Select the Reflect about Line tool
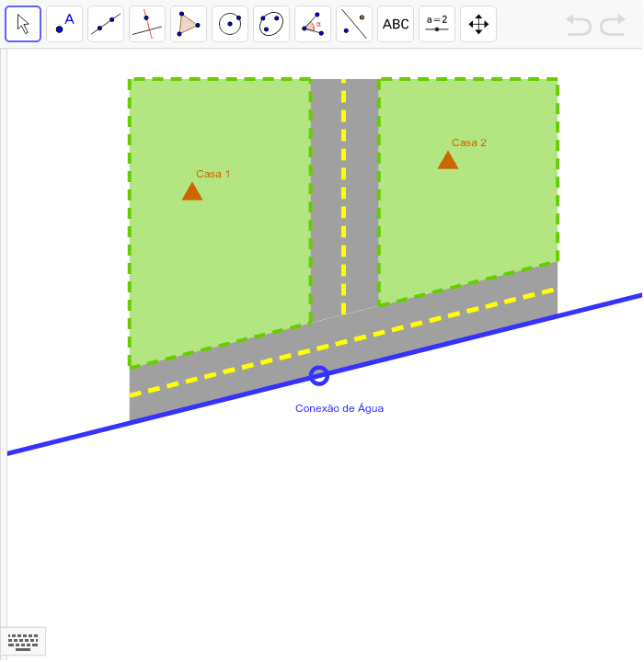The image size is (644, 662). pos(354,24)
